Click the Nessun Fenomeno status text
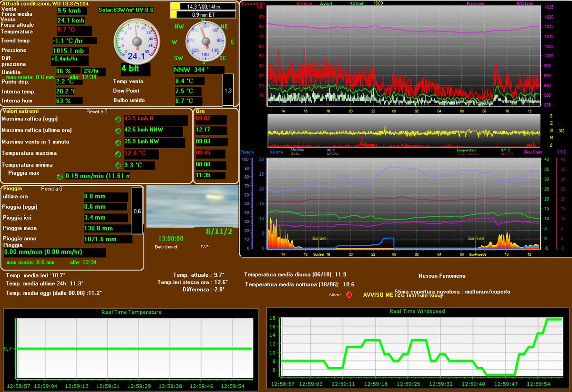The image size is (572, 392). pyautogui.click(x=442, y=276)
